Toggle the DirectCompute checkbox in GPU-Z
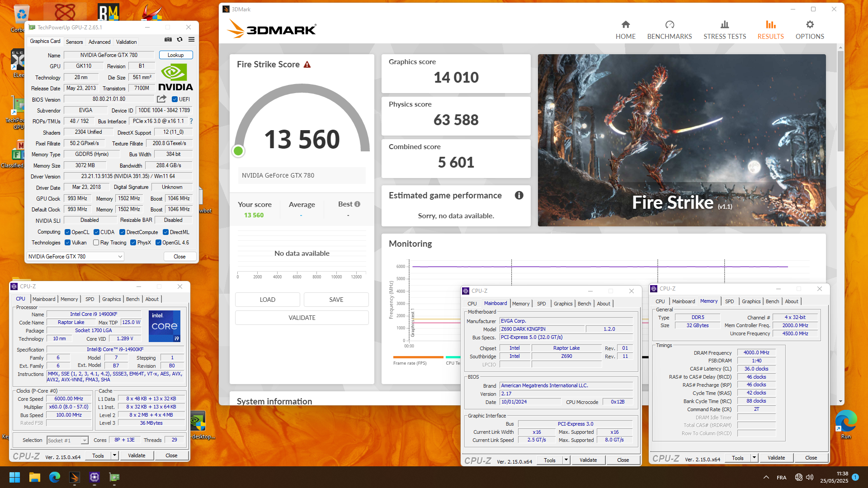 pyautogui.click(x=122, y=232)
